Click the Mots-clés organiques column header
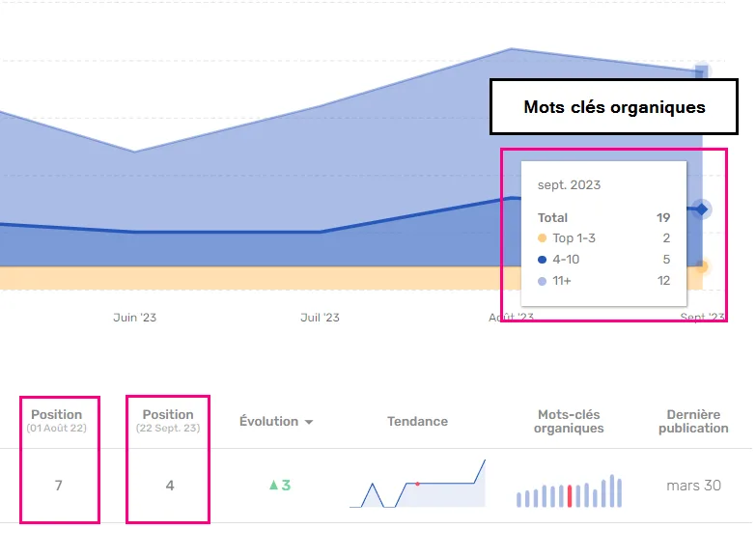Screen dimensions: 756x557 [x=569, y=422]
